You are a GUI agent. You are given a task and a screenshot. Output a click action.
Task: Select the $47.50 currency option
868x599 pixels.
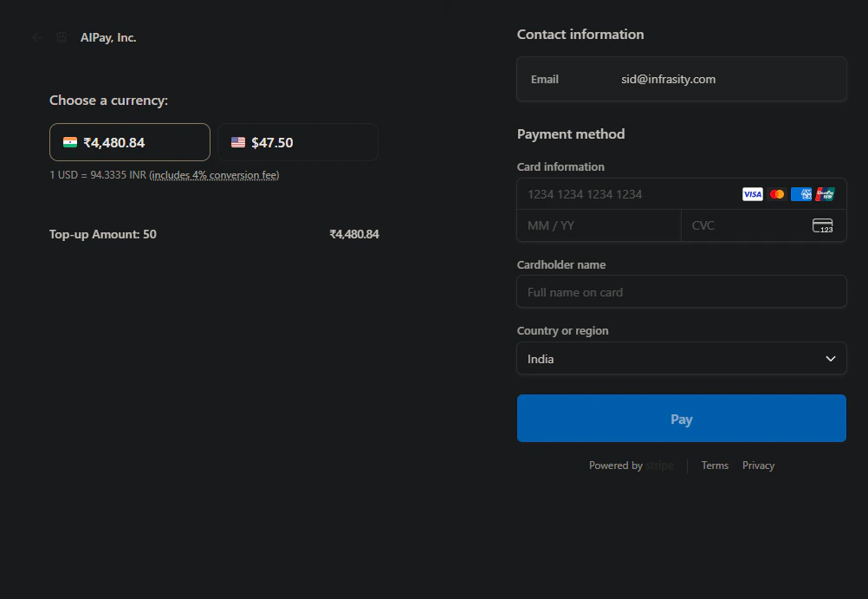click(298, 141)
